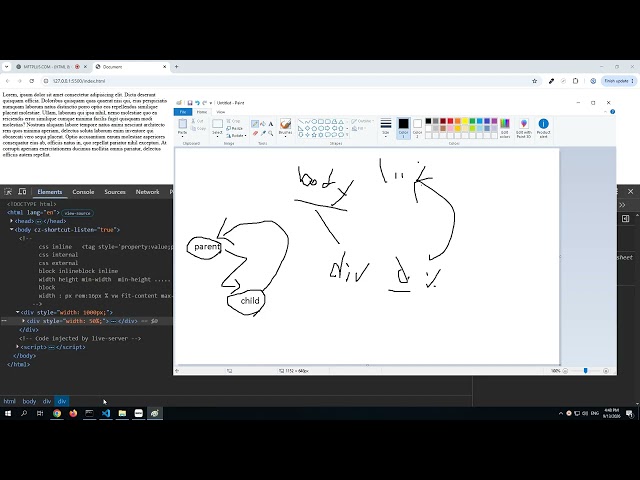
Task: Click Crop in Paint image group
Action: click(x=233, y=121)
